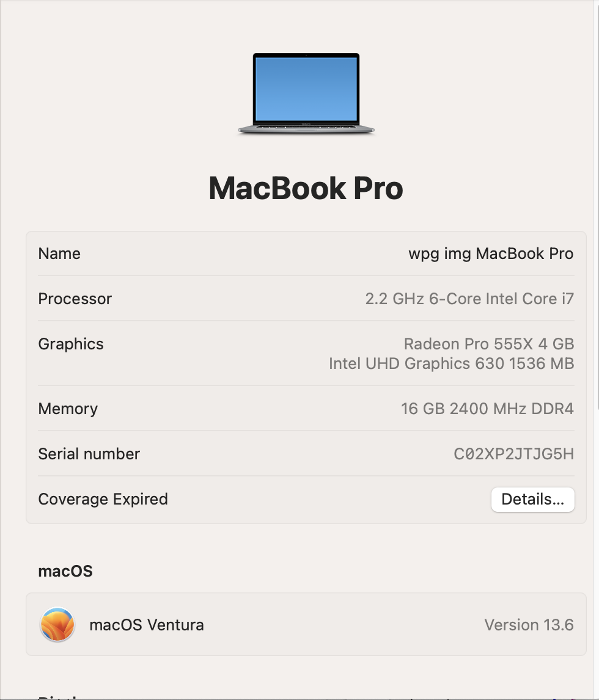
Task: Click the macOS section heading
Action: coord(65,571)
